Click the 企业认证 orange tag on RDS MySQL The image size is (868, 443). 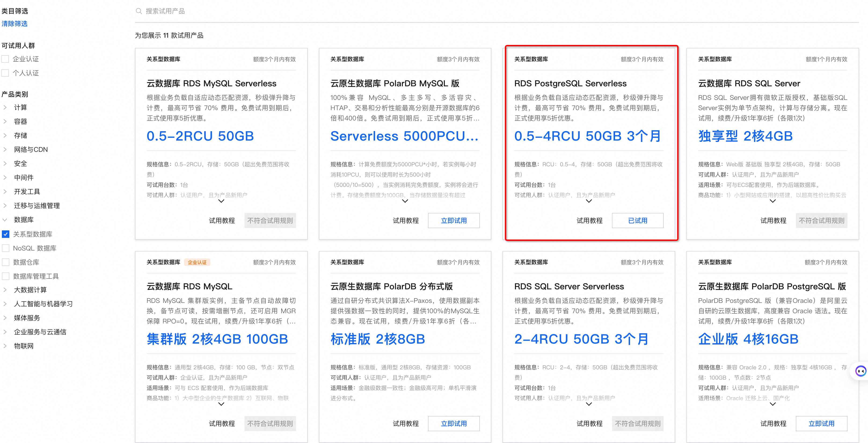coord(197,262)
